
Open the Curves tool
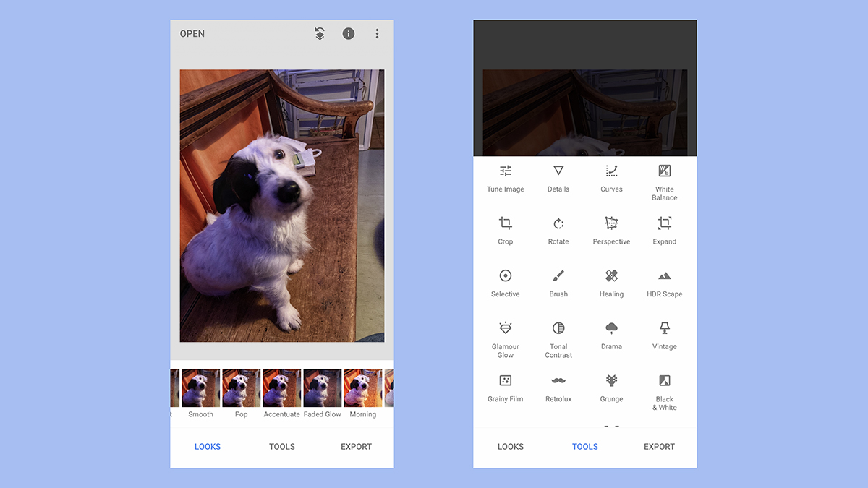click(611, 178)
